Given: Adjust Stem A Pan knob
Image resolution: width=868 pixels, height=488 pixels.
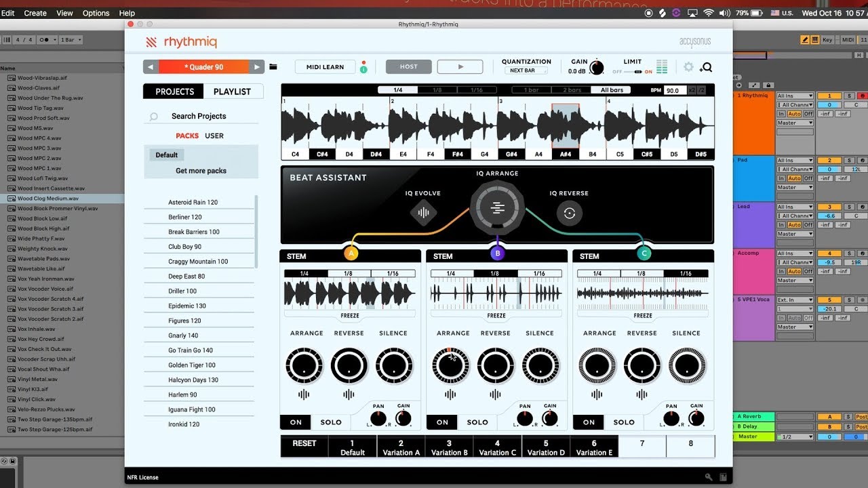Looking at the screenshot, I should 378,419.
